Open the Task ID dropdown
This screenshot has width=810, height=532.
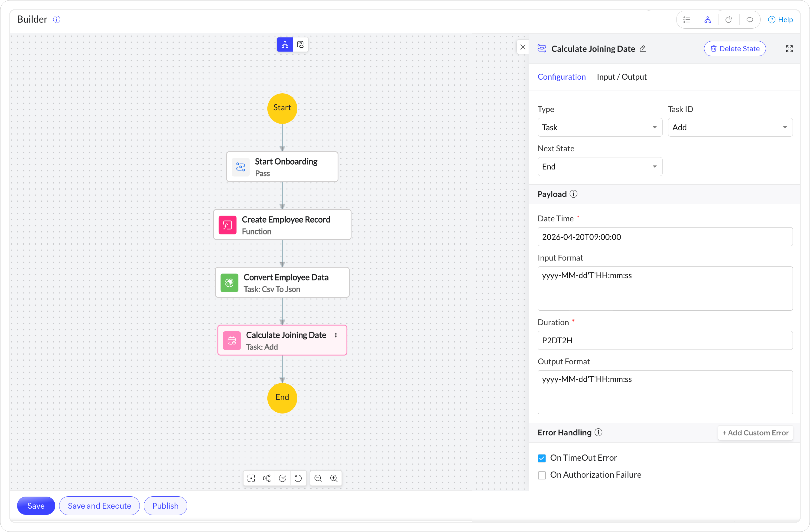730,127
